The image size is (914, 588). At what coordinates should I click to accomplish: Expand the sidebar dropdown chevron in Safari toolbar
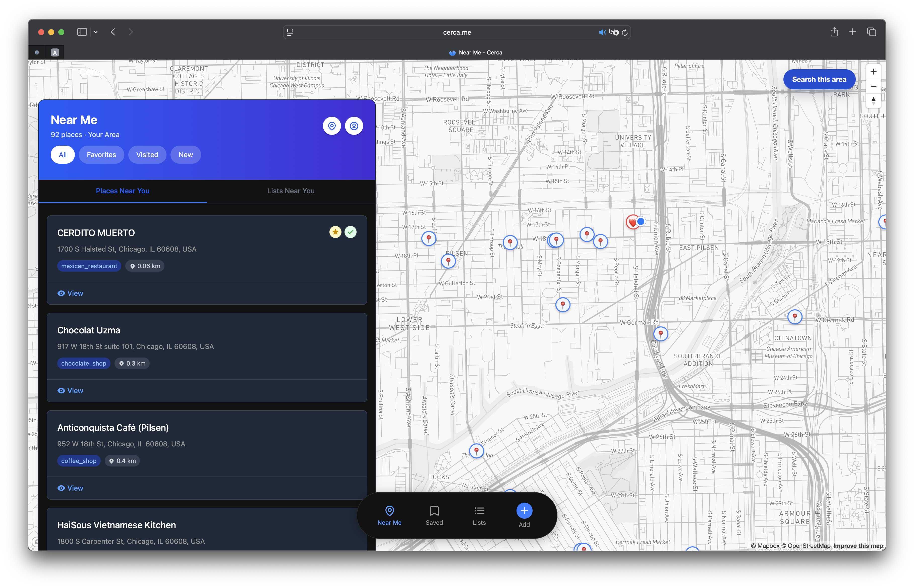[x=96, y=32]
